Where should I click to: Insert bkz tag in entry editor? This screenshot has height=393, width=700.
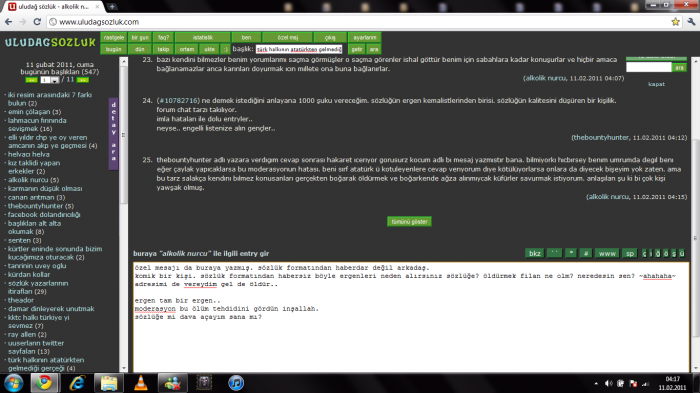pos(534,253)
